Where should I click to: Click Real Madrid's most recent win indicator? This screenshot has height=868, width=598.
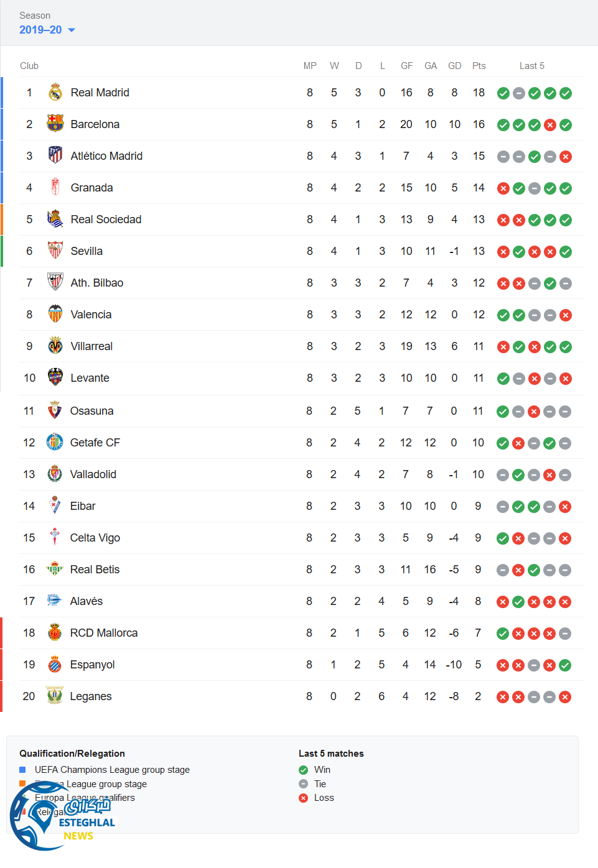(x=566, y=93)
